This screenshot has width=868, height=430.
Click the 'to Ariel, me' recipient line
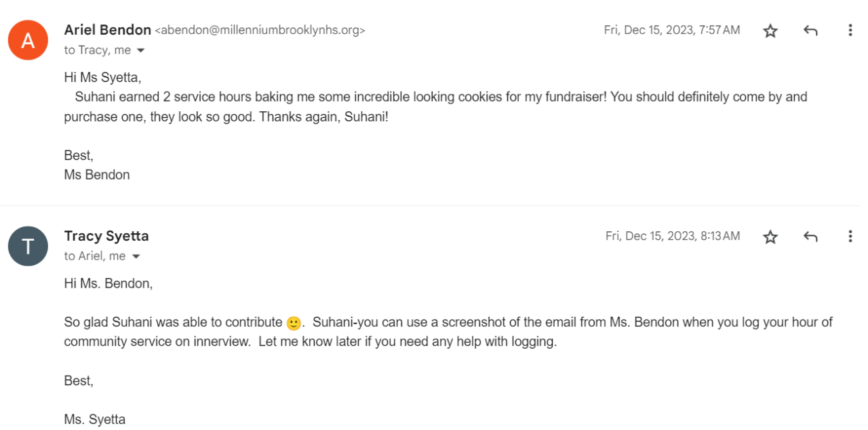95,256
